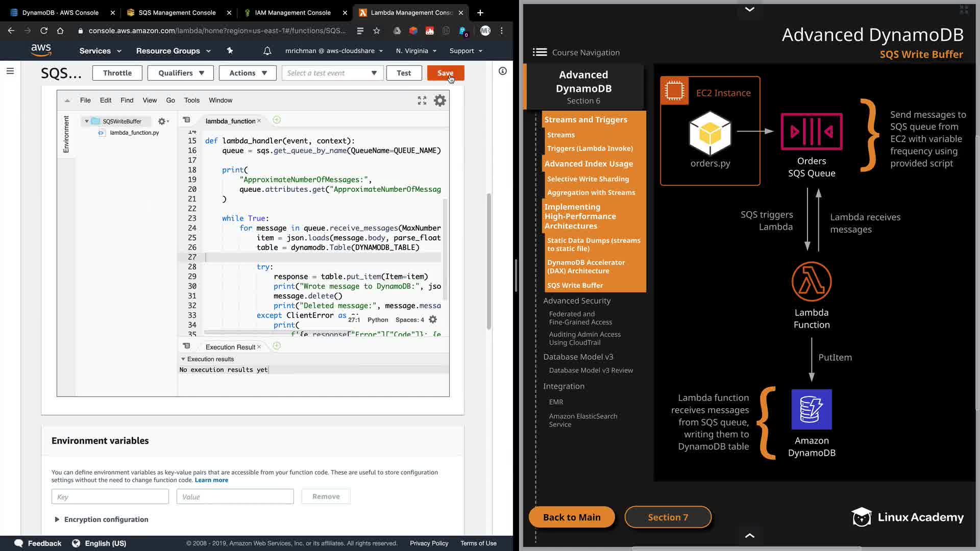
Task: Click the environment variable Key field
Action: [110, 496]
